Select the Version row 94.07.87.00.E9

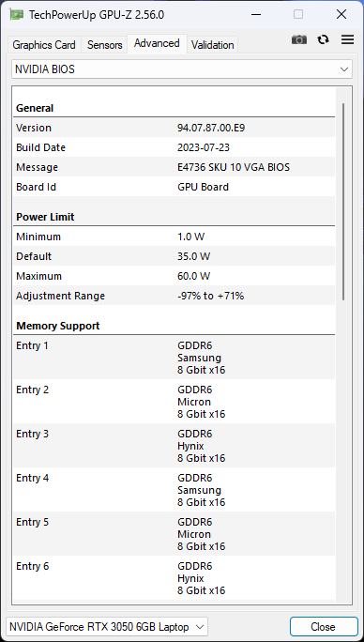tap(174, 128)
